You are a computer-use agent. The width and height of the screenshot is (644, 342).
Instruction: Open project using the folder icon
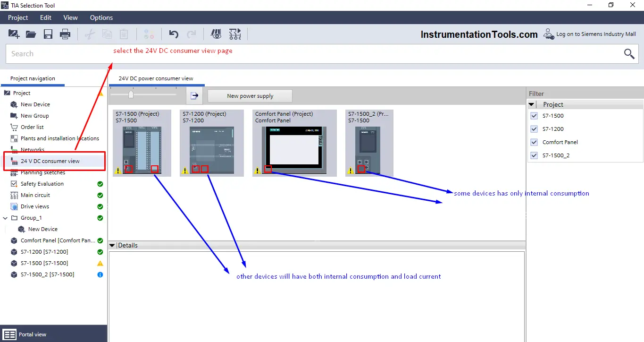(31, 34)
